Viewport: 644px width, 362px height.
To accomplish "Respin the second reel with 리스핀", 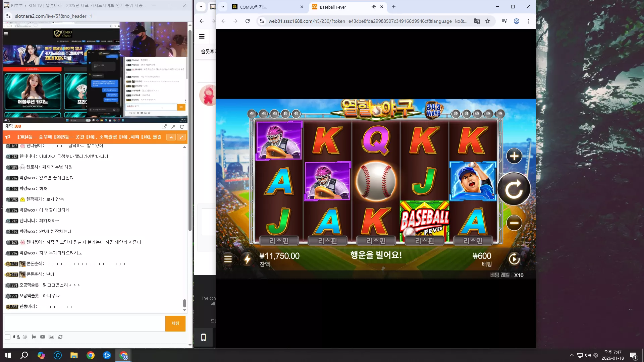I will tap(327, 241).
